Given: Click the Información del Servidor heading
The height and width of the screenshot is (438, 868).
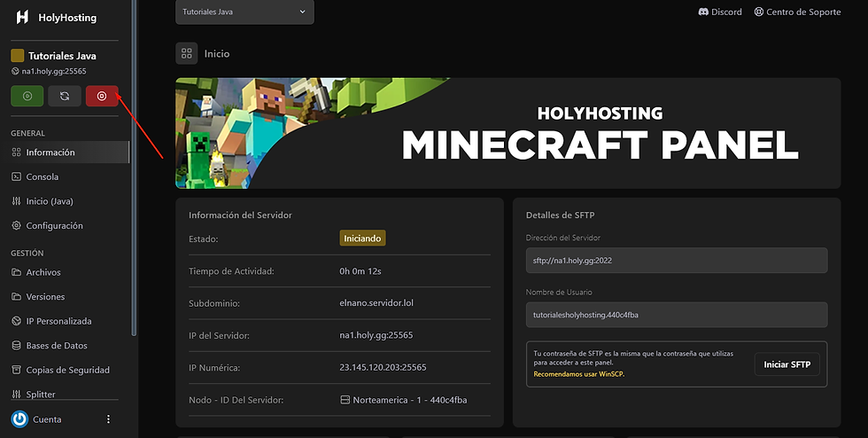Looking at the screenshot, I should click(240, 215).
